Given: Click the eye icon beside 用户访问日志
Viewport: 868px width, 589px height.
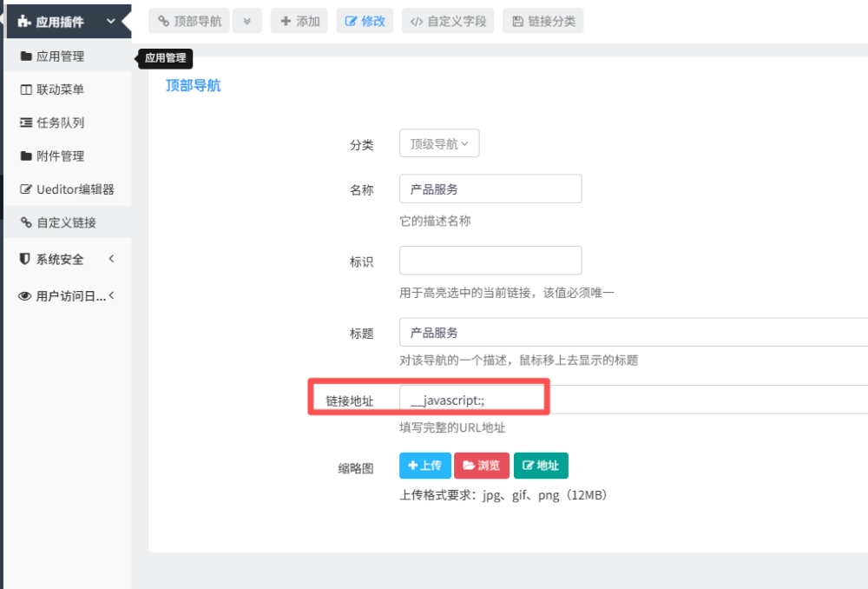Looking at the screenshot, I should point(24,296).
